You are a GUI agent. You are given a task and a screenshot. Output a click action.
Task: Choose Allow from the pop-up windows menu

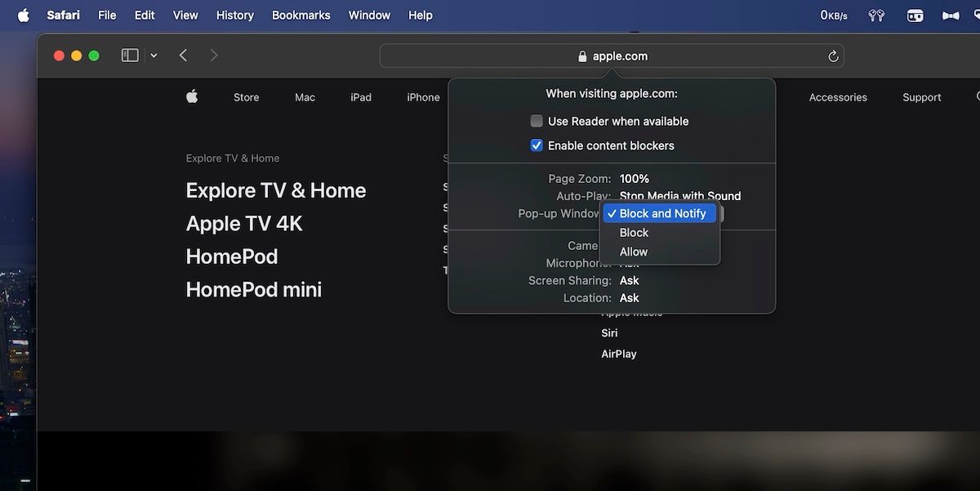tap(633, 252)
